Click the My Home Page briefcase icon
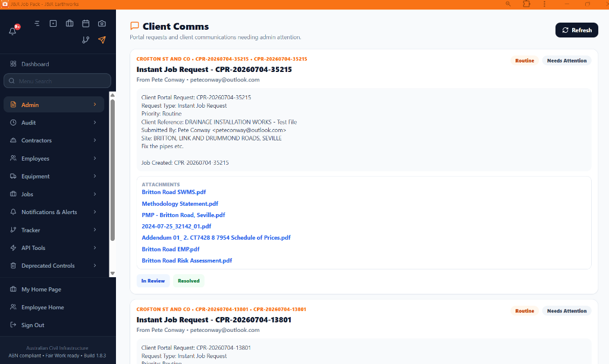 tap(13, 289)
